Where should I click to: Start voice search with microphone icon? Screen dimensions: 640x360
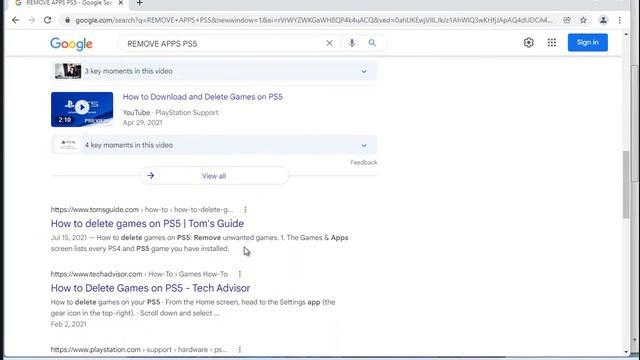click(352, 43)
